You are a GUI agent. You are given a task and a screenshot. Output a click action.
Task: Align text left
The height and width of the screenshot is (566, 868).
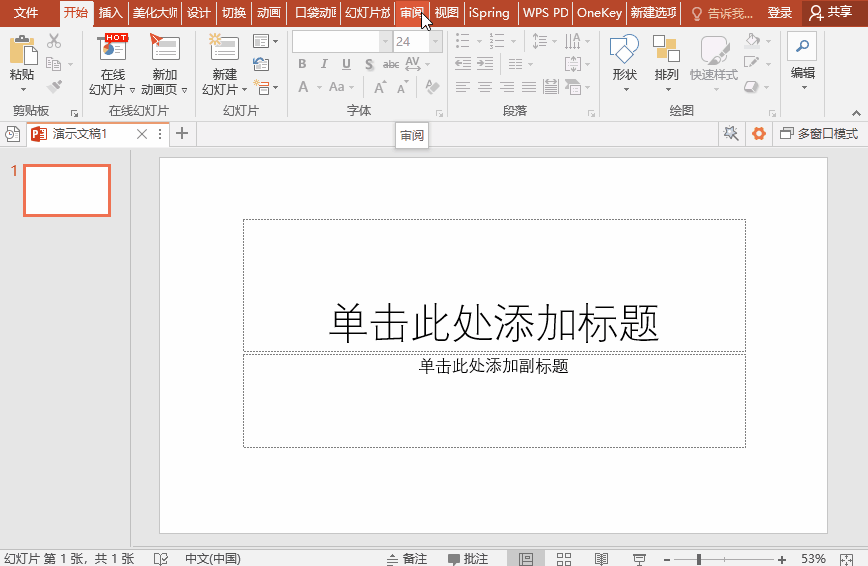pos(463,87)
